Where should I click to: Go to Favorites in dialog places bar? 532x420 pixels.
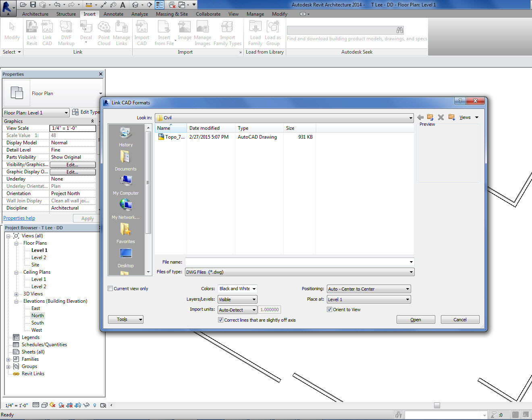click(126, 234)
